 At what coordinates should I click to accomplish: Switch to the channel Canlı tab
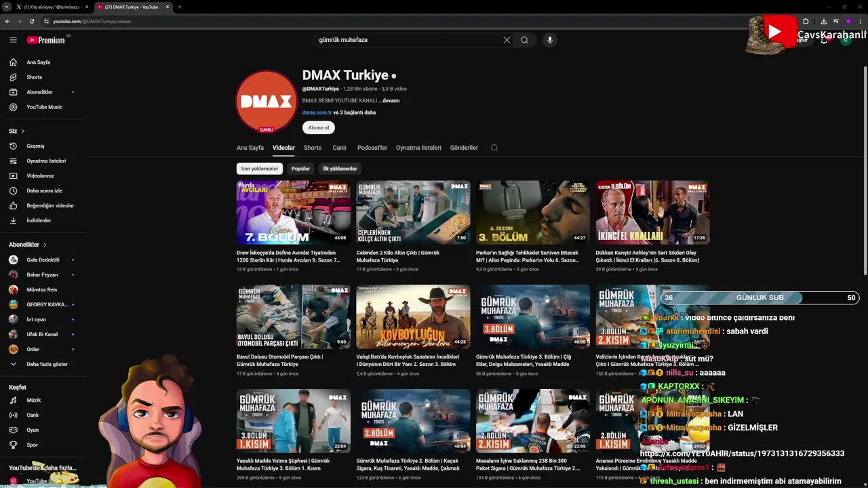(339, 148)
